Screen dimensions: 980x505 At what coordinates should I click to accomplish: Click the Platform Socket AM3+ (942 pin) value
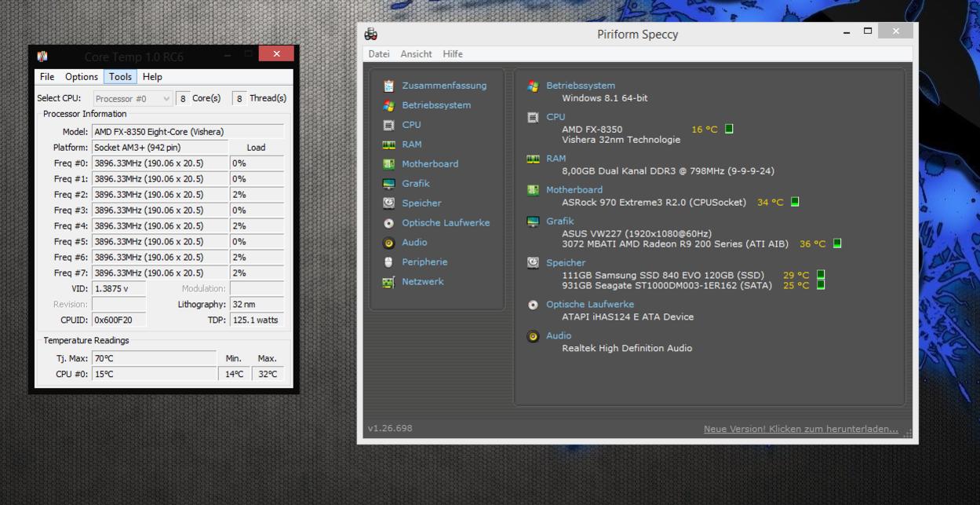[x=160, y=148]
